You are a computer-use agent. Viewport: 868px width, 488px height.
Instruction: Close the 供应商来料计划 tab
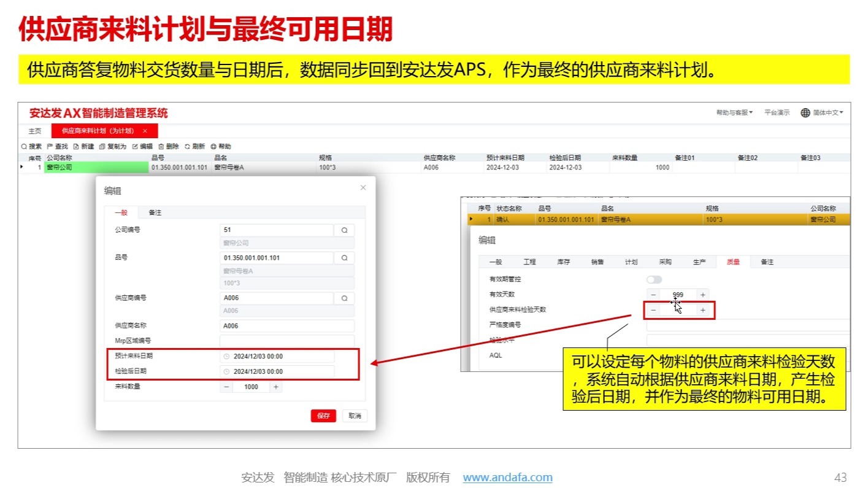[x=145, y=131]
